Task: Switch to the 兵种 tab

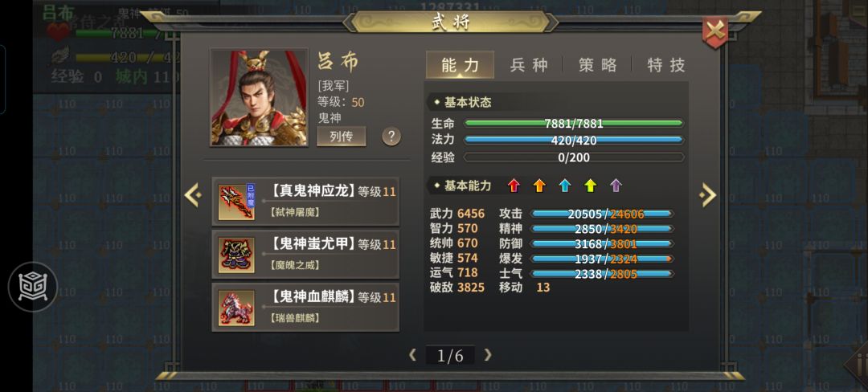Action: pos(529,65)
